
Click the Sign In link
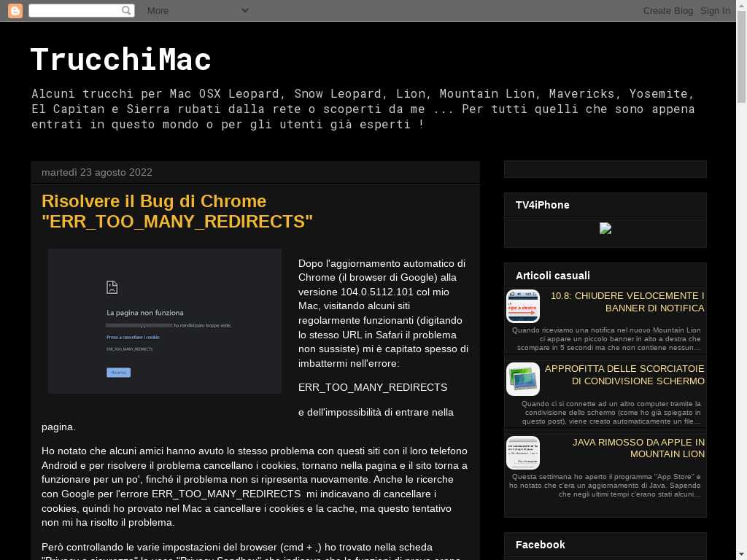point(715,10)
